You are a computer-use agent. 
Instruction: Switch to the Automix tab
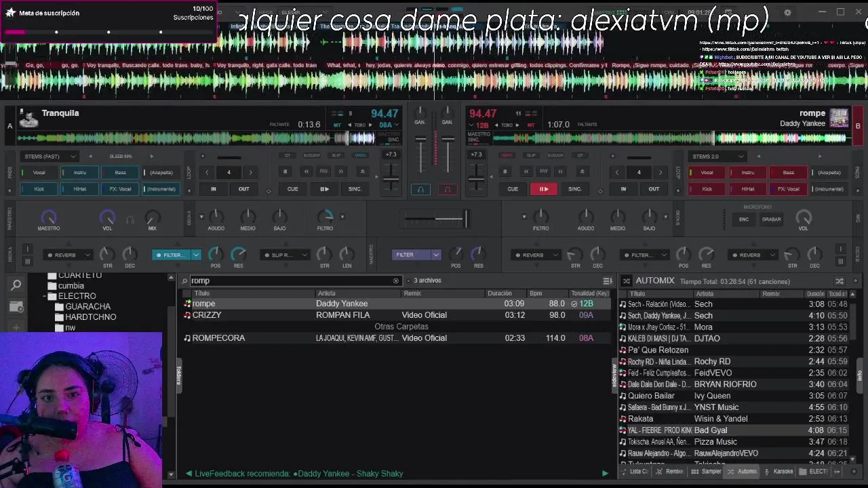coord(741,472)
